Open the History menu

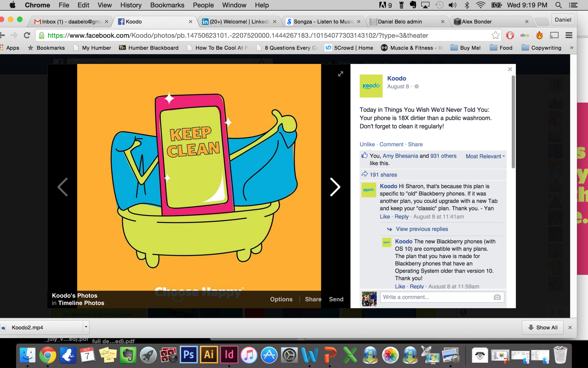(131, 5)
